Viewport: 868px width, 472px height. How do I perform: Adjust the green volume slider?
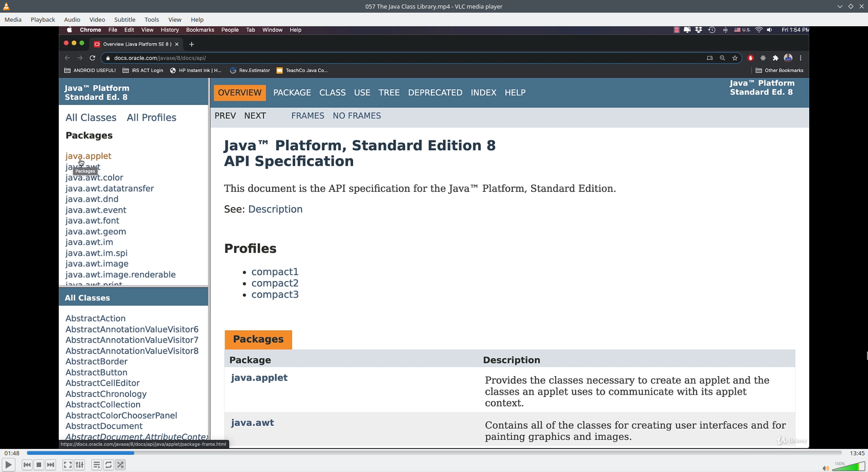(849, 466)
